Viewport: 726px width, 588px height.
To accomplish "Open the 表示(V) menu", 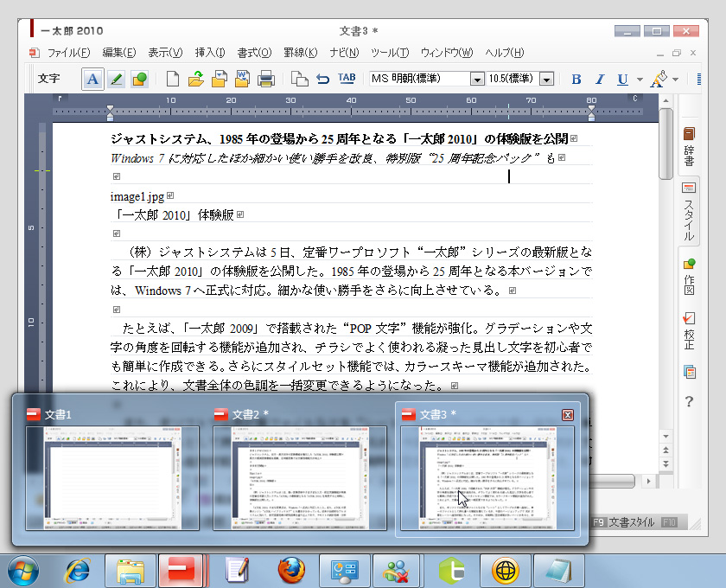I will pos(165,53).
